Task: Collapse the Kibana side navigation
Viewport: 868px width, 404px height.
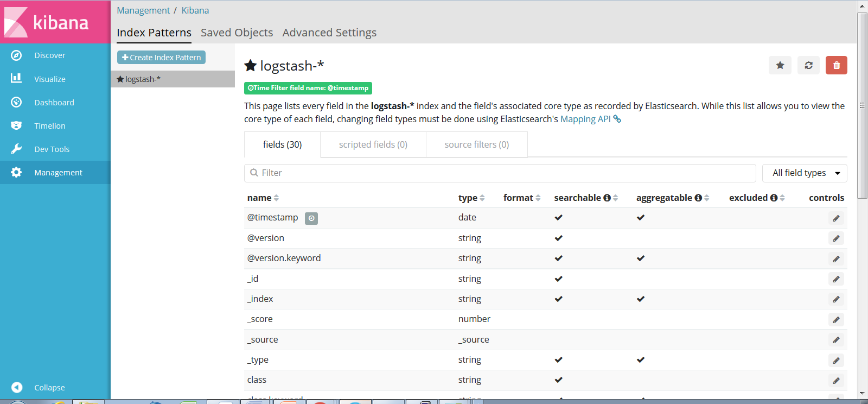Action: [x=49, y=388]
